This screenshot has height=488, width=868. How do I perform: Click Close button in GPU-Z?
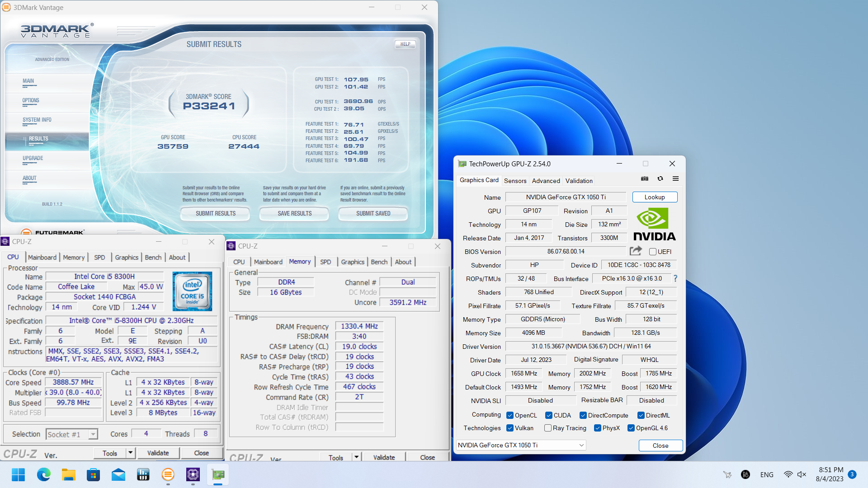coord(660,446)
